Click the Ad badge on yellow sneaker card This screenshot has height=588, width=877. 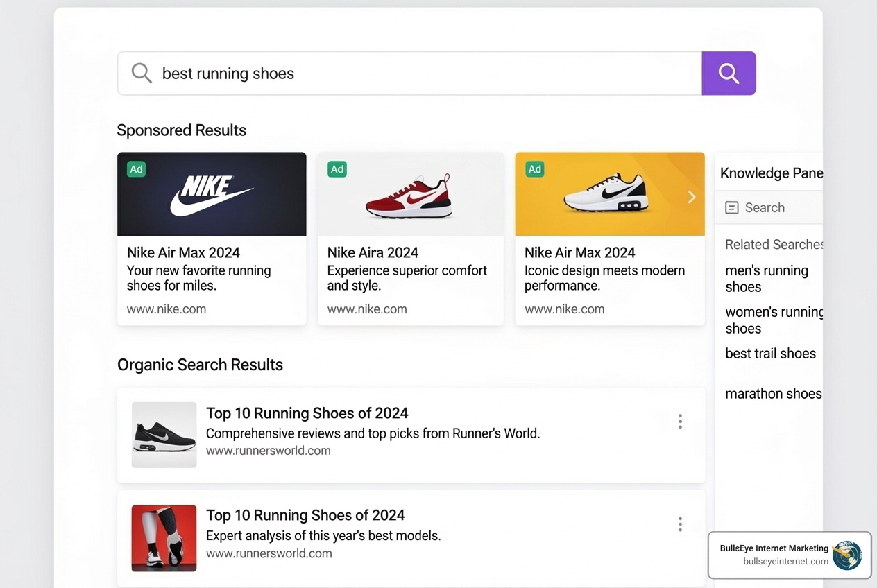tap(534, 169)
